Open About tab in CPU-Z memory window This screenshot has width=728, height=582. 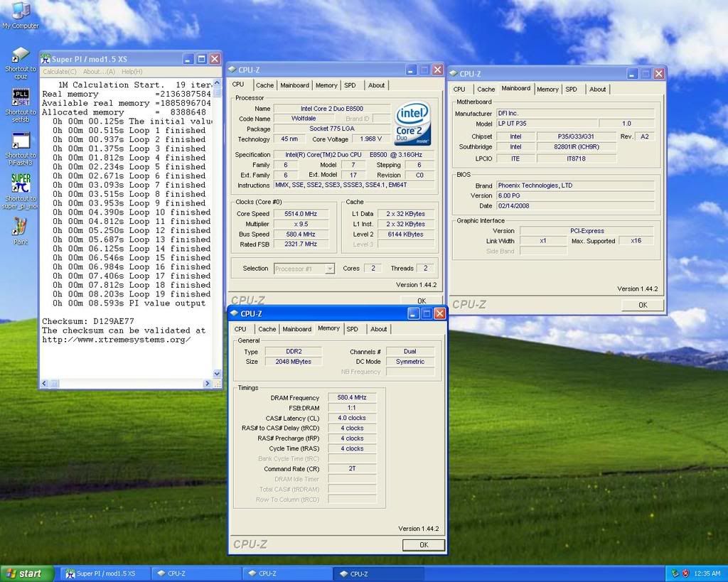[x=378, y=329]
